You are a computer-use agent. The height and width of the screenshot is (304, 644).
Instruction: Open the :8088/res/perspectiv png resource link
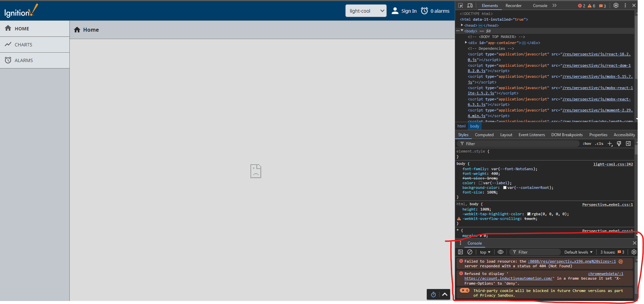[572, 261]
